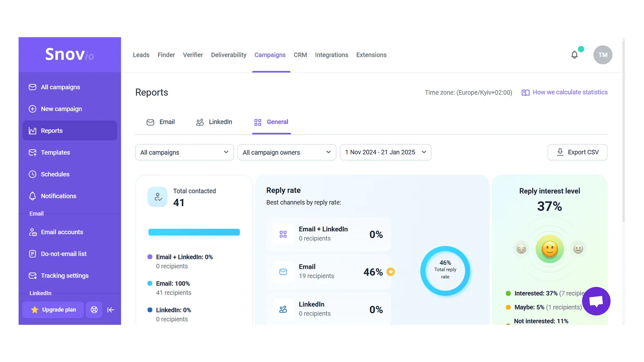Click the Email: 100% legend label

point(173,284)
